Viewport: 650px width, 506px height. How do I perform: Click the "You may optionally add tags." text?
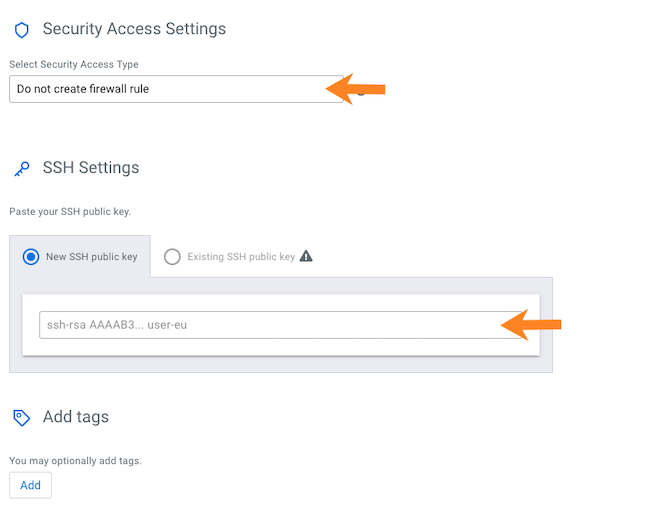tap(75, 461)
